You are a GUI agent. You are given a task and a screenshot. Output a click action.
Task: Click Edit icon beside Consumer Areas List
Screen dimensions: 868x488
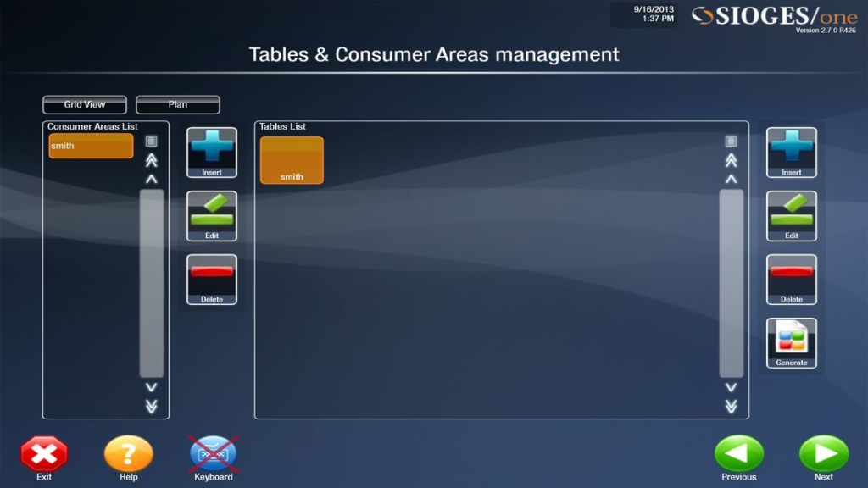point(212,216)
